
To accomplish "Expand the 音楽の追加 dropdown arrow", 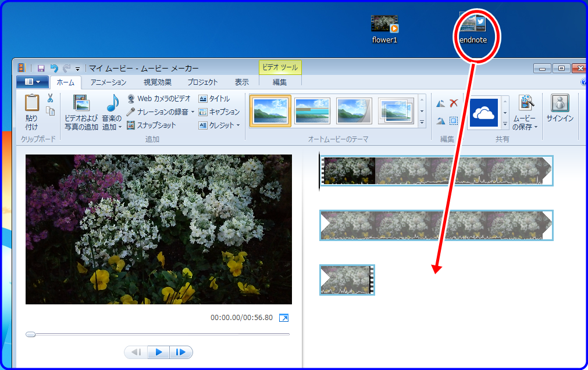I will [120, 127].
